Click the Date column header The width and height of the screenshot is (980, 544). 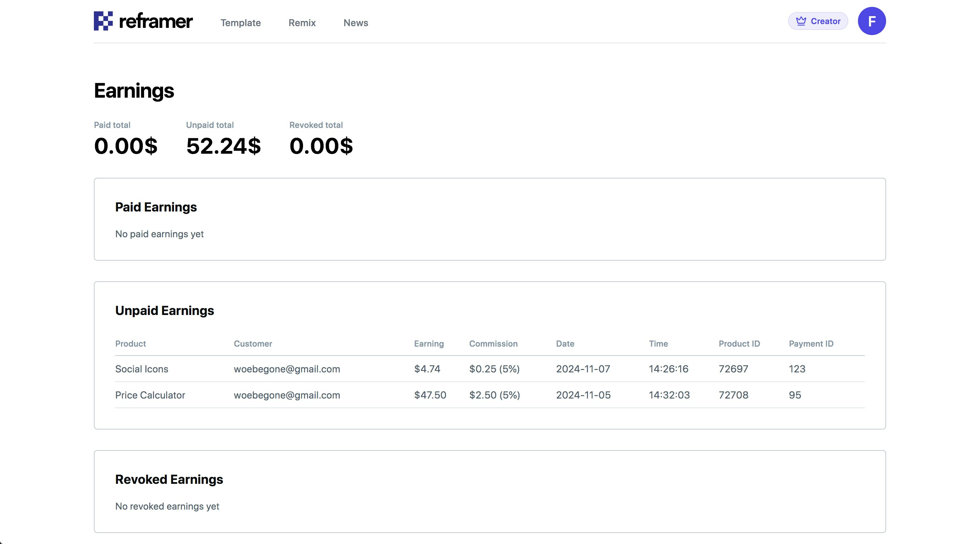565,344
